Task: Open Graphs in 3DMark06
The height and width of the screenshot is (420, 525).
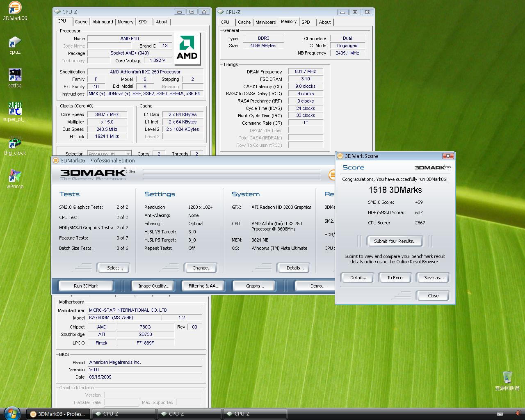Action: (255, 286)
